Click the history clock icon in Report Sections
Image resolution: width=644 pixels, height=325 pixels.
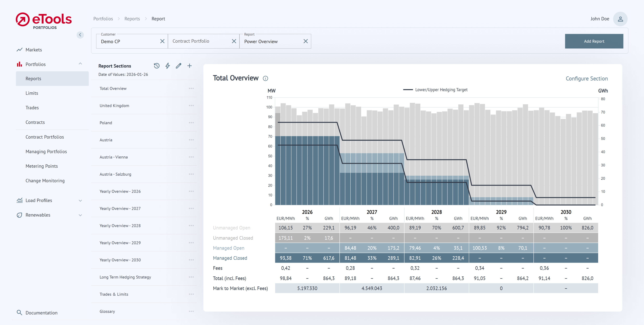click(x=157, y=66)
